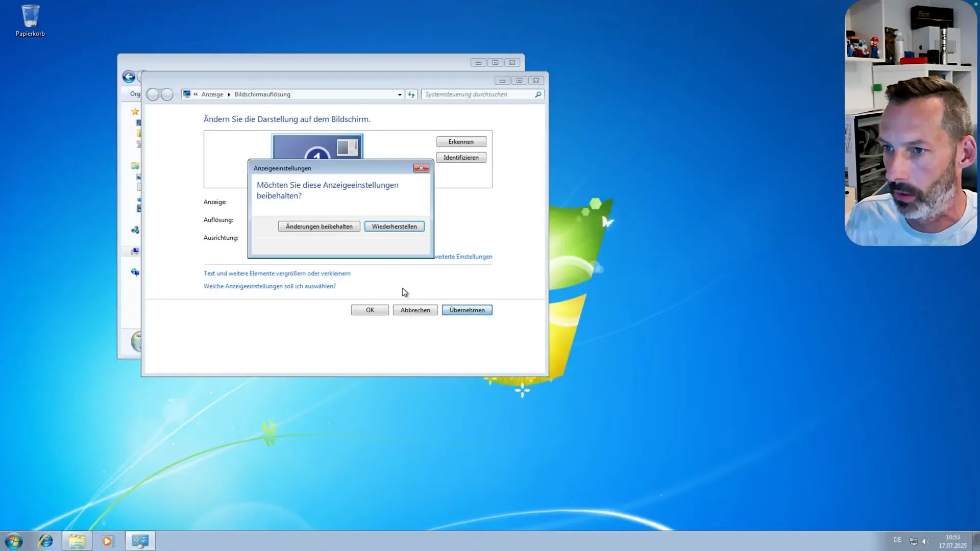The image size is (980, 551).
Task: Select the Homegroup icon in the background Explorer sidebar
Action: coord(135,230)
